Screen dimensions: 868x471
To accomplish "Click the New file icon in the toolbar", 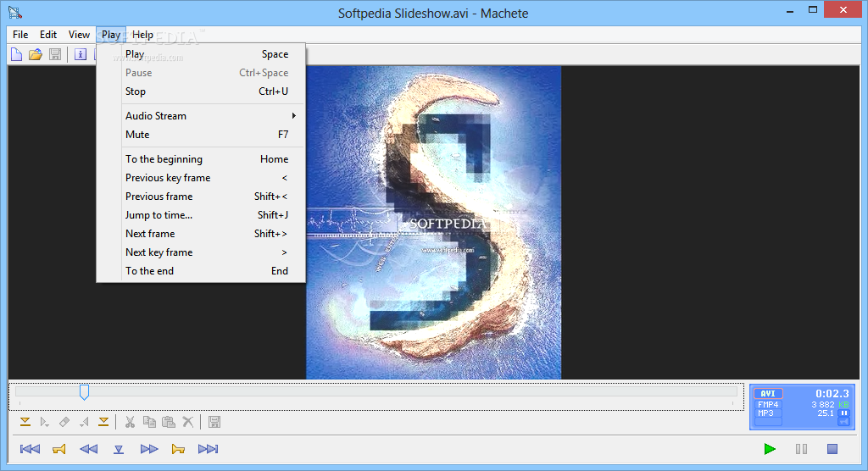I will pos(17,54).
